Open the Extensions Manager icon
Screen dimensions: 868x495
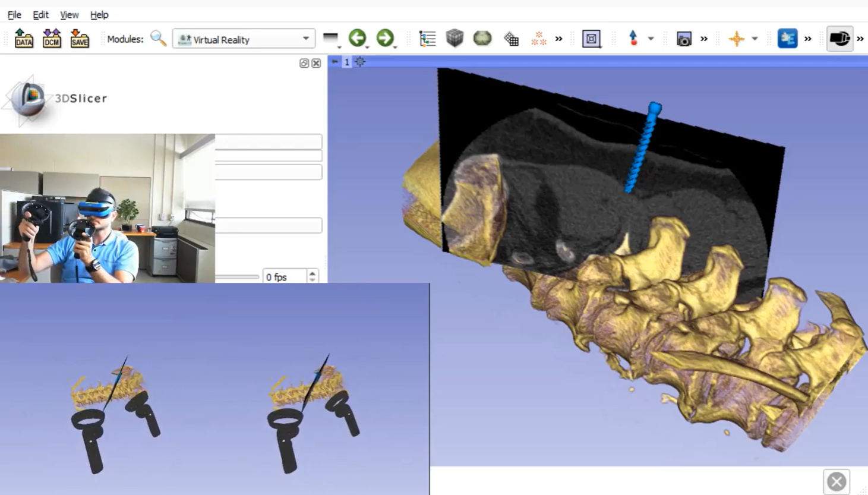[x=787, y=39]
